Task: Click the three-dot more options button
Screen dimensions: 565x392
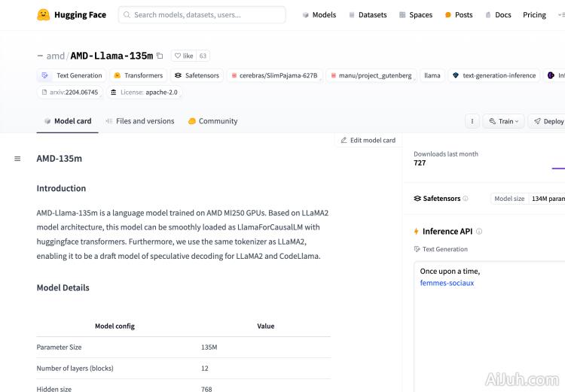Action: 472,121
